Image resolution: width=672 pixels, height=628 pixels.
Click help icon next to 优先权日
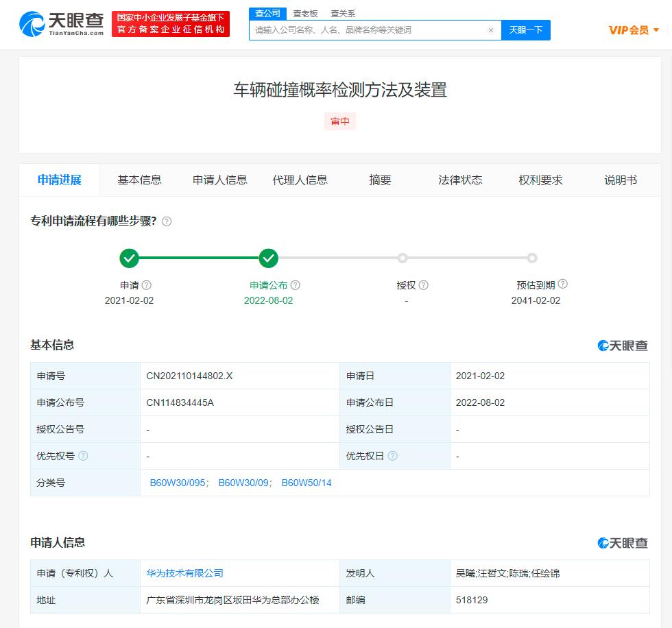point(392,456)
